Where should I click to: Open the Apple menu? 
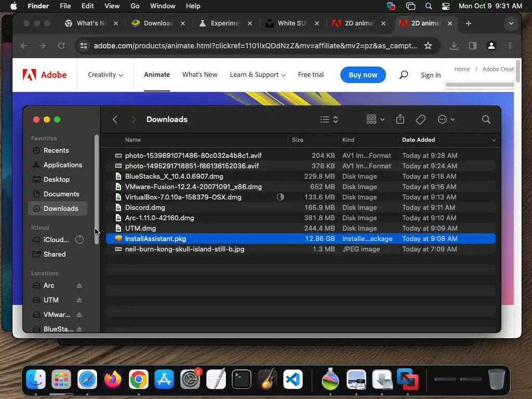point(14,6)
